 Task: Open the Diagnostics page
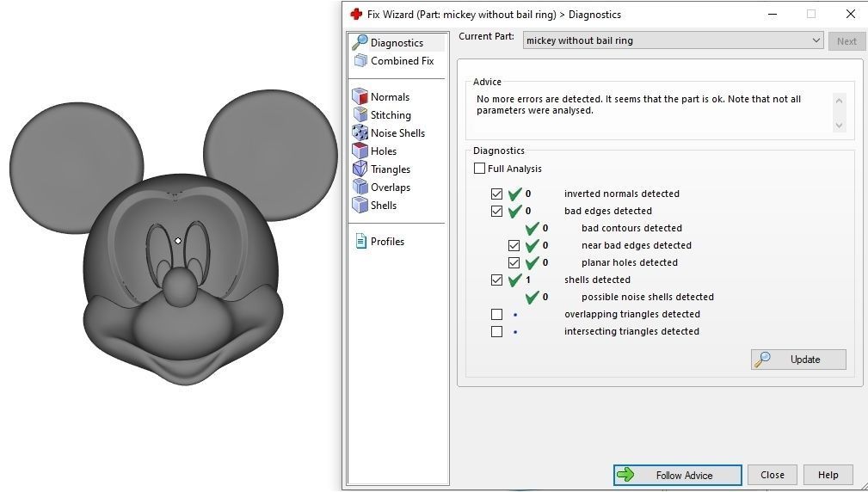point(397,43)
